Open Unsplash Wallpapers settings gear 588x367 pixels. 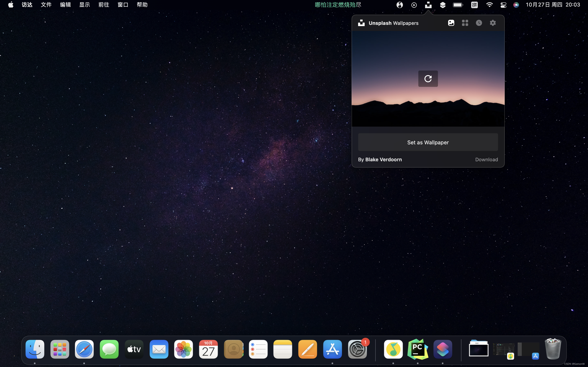[492, 23]
